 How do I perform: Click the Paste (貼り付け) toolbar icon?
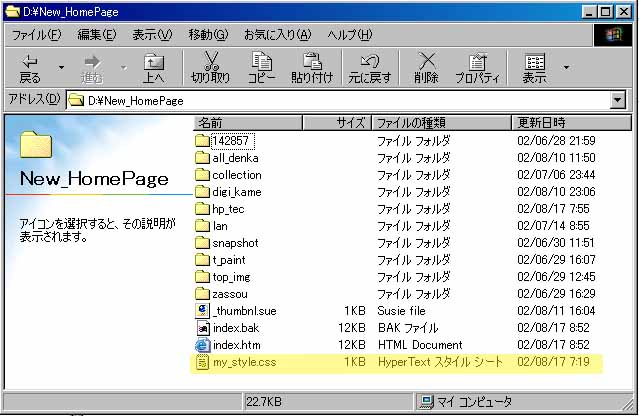pos(312,61)
